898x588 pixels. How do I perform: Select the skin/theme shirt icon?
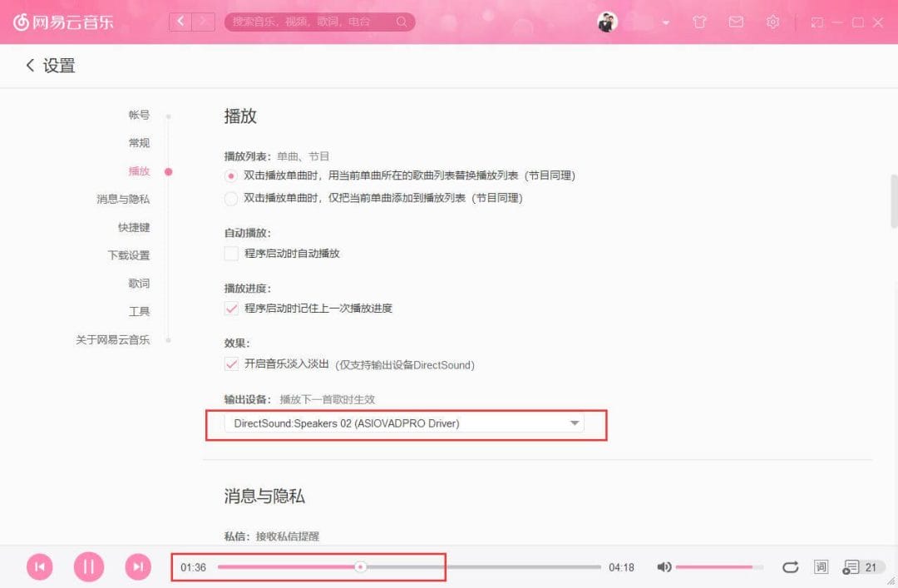click(699, 22)
